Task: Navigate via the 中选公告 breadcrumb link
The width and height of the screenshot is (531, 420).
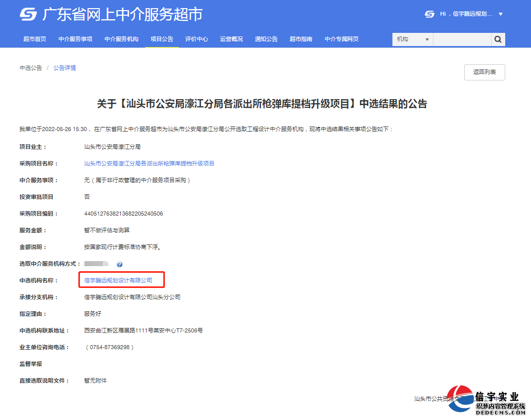Action: pyautogui.click(x=30, y=67)
